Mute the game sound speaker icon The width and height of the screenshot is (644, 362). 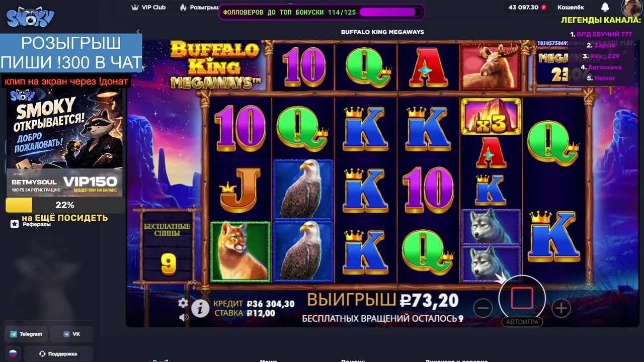coord(184,317)
